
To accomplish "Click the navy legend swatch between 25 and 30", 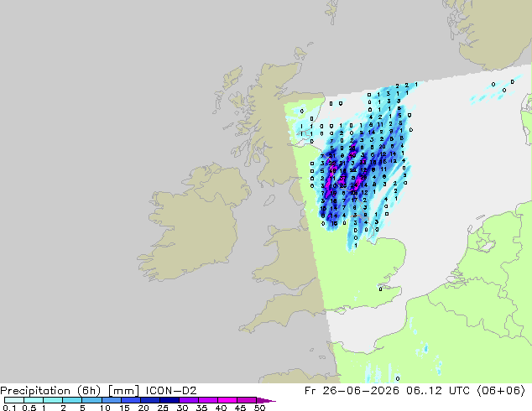I will (170, 400).
